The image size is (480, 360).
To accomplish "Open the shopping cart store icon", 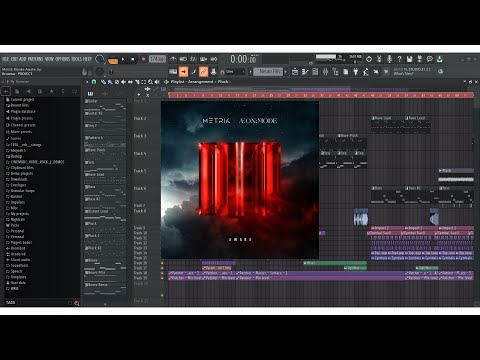I will [386, 72].
